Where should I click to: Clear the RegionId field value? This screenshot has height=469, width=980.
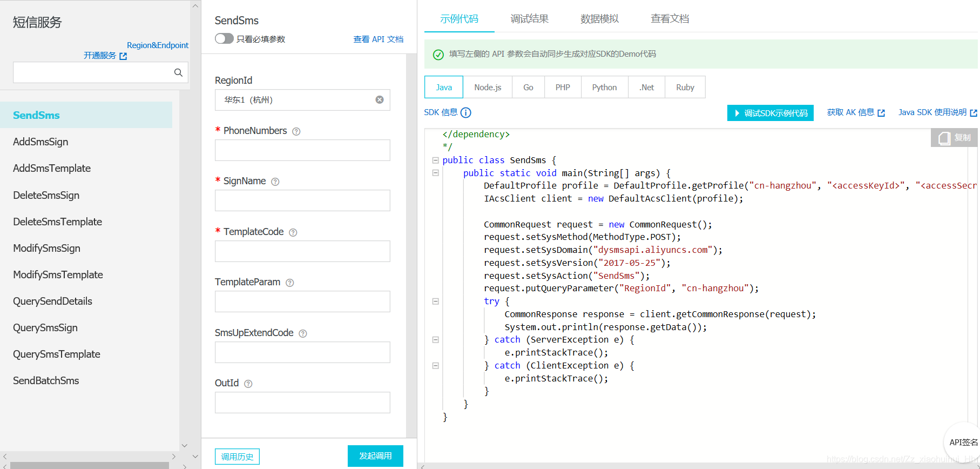(380, 100)
